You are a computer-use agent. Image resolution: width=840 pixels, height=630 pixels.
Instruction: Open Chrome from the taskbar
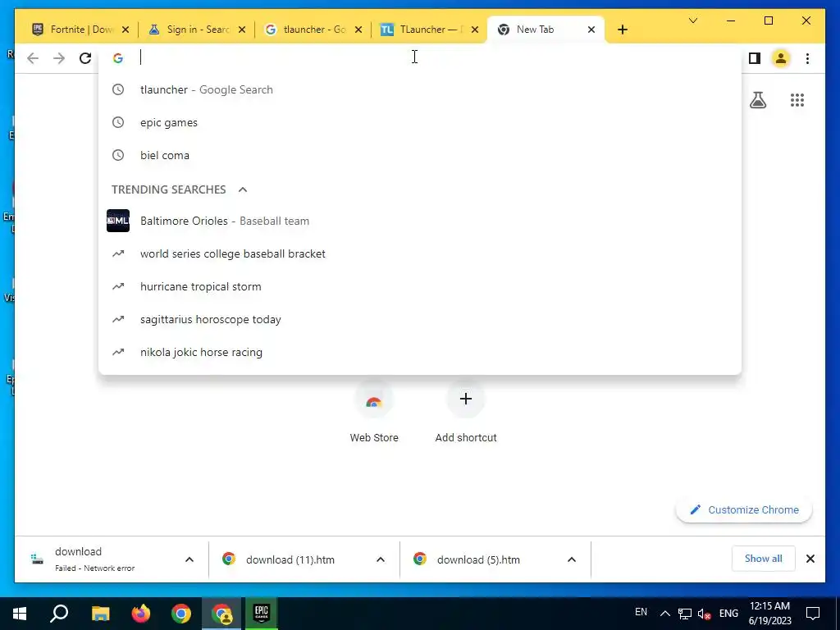click(x=181, y=614)
